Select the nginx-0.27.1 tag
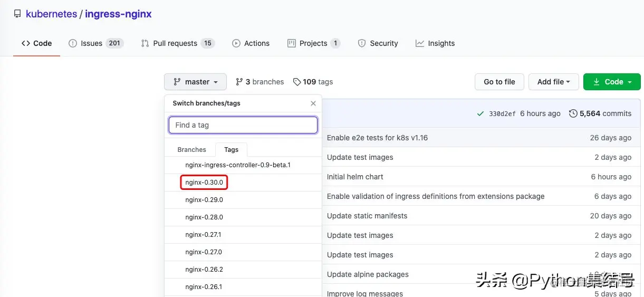Viewport: 644px width, 297px height. [x=203, y=235]
